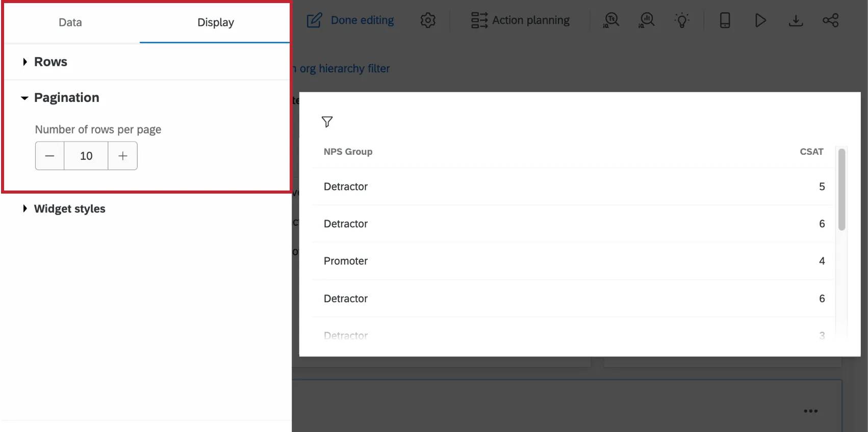This screenshot has width=868, height=432.
Task: Open the Action planning icon
Action: 479,20
